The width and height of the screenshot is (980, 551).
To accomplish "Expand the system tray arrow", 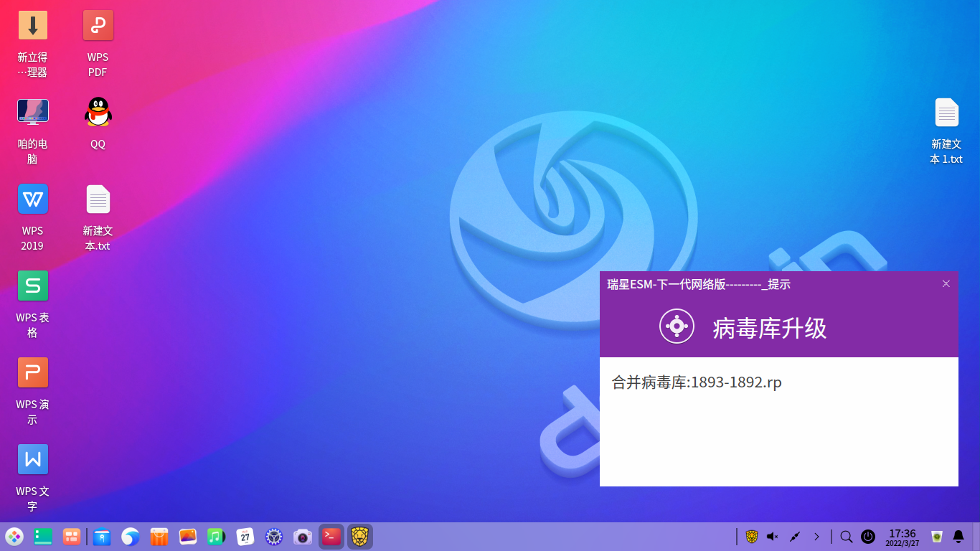I will [816, 537].
